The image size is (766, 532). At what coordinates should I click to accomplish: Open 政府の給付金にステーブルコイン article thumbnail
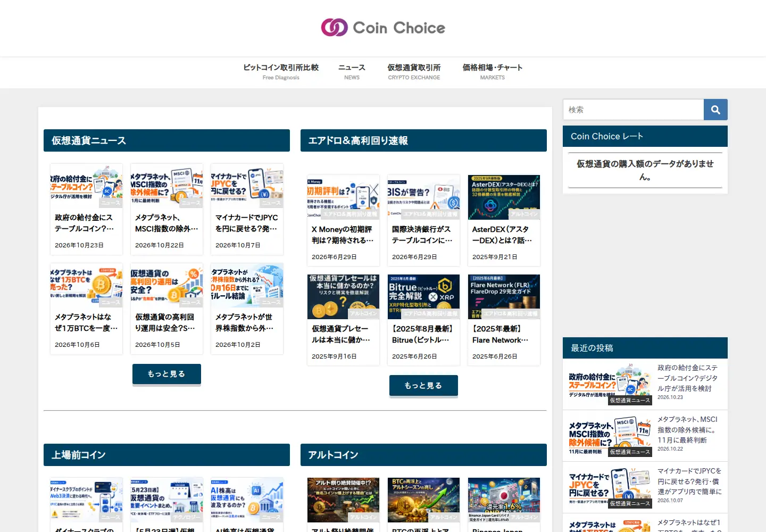87,186
